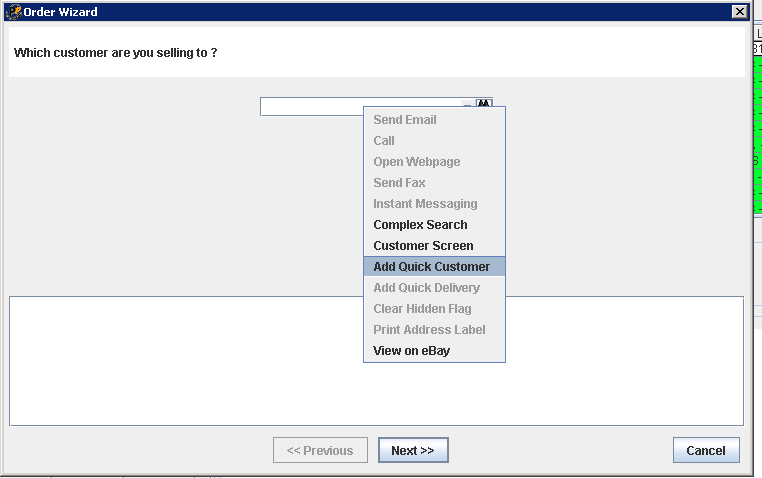Choose Print Address Label option
The image size is (762, 478).
coord(429,330)
